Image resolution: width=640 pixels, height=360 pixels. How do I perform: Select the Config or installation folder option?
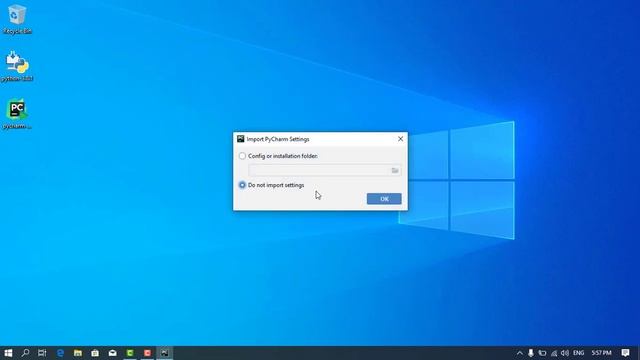[242, 156]
